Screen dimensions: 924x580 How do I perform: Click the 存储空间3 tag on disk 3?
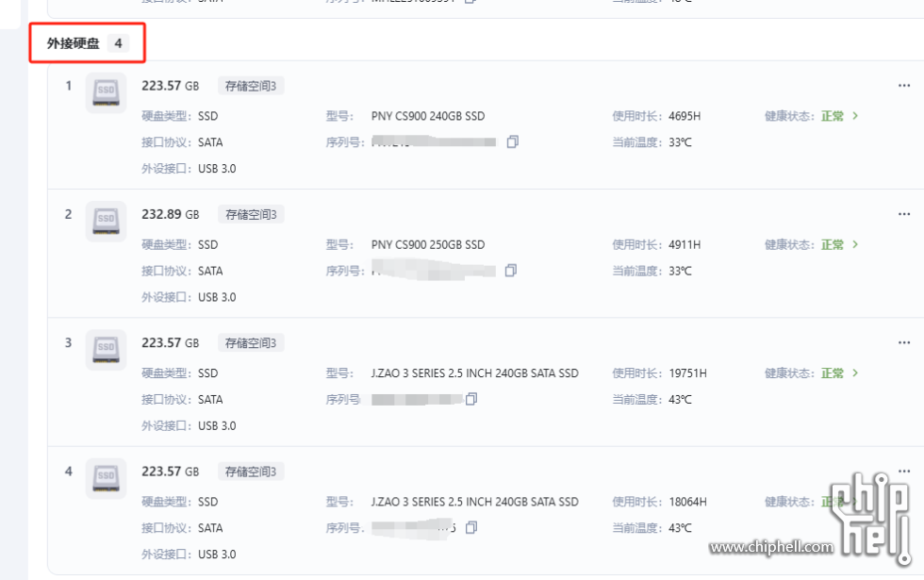251,343
